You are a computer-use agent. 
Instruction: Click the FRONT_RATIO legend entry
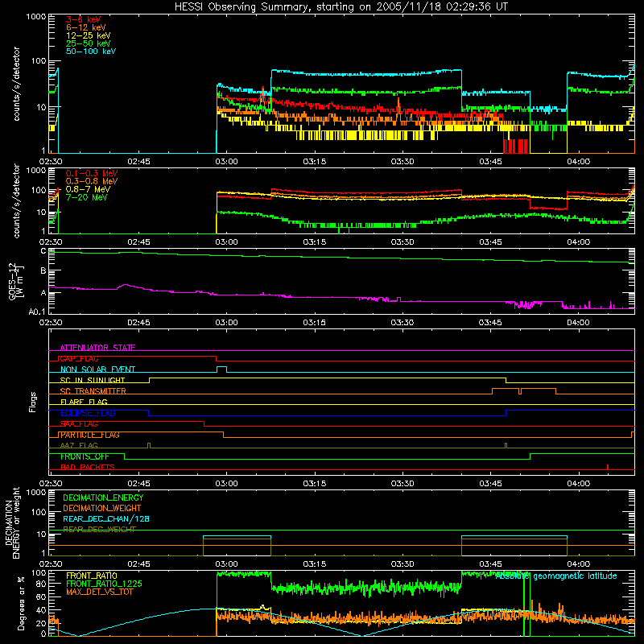pyautogui.click(x=92, y=576)
